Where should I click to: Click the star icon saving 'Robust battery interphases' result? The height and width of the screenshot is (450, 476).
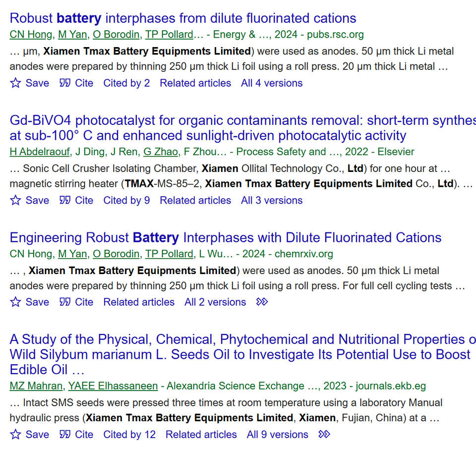pos(16,83)
